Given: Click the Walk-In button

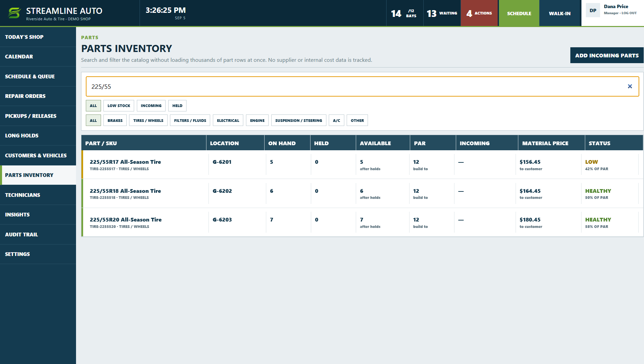Looking at the screenshot, I should (560, 13).
